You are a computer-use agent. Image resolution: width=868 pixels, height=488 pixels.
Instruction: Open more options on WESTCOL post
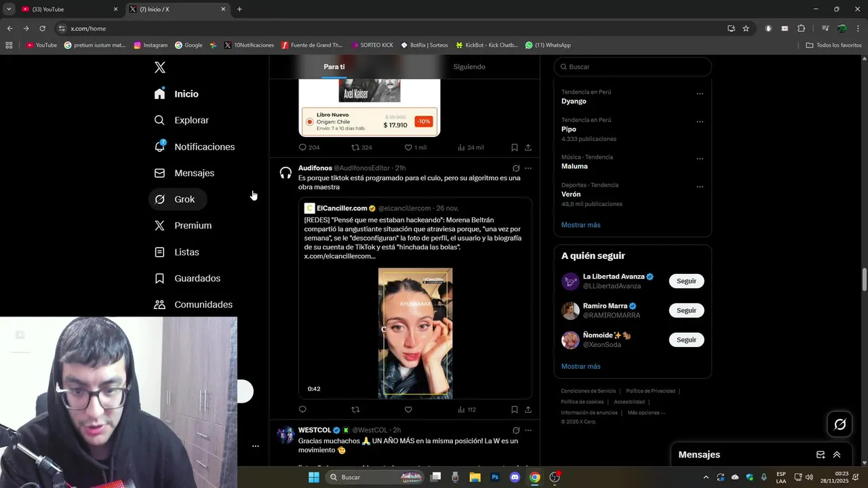pos(528,430)
